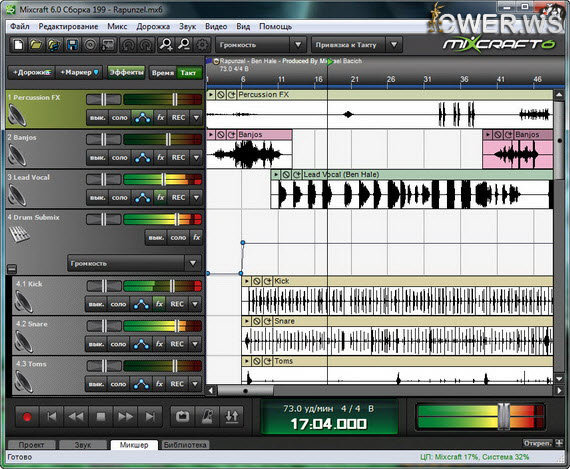Image resolution: width=570 pixels, height=469 pixels.
Task: Click the rewind button
Action: tap(76, 417)
